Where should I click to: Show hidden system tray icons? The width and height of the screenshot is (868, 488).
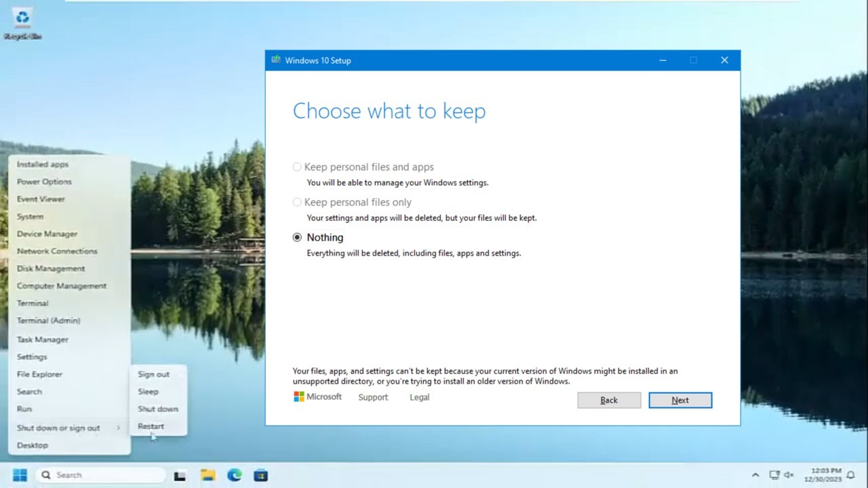point(755,475)
